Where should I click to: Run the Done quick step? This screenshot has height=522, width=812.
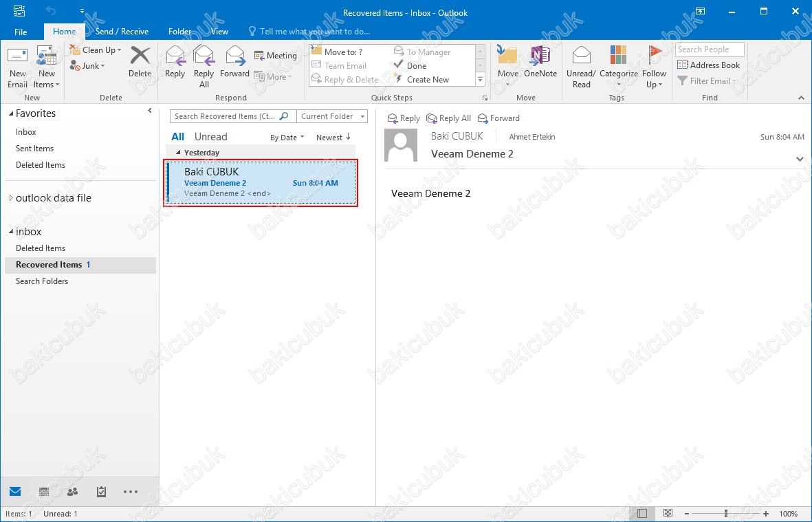(x=410, y=66)
